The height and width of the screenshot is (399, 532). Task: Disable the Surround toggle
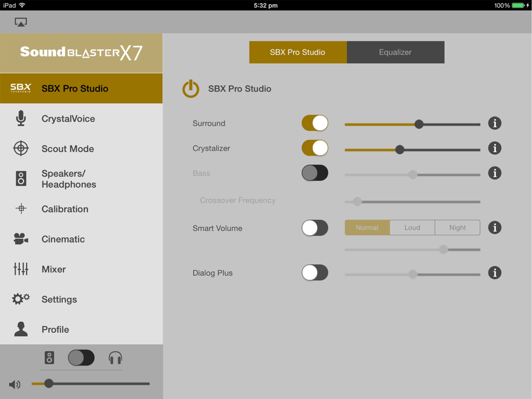coord(315,123)
